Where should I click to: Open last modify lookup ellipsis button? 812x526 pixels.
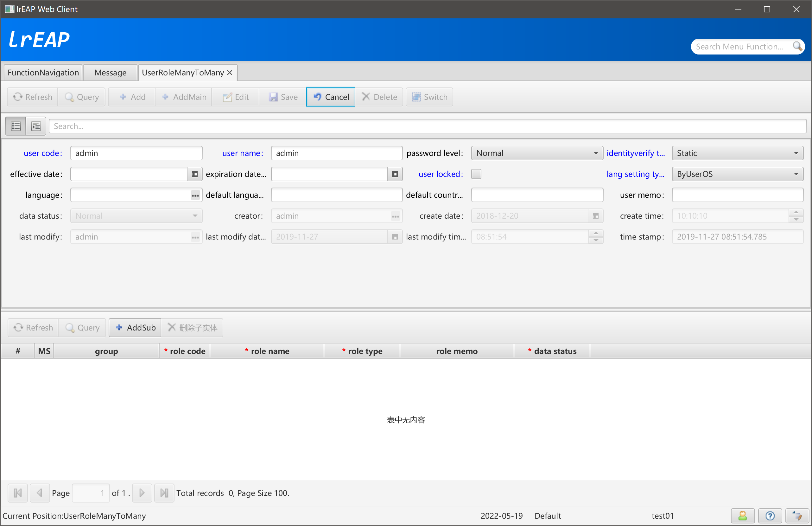click(x=195, y=237)
